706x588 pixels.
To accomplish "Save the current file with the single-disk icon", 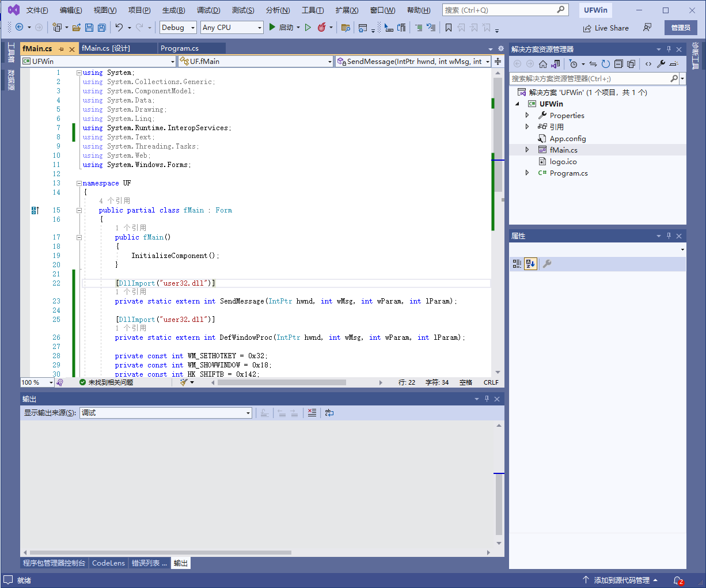I will click(89, 28).
